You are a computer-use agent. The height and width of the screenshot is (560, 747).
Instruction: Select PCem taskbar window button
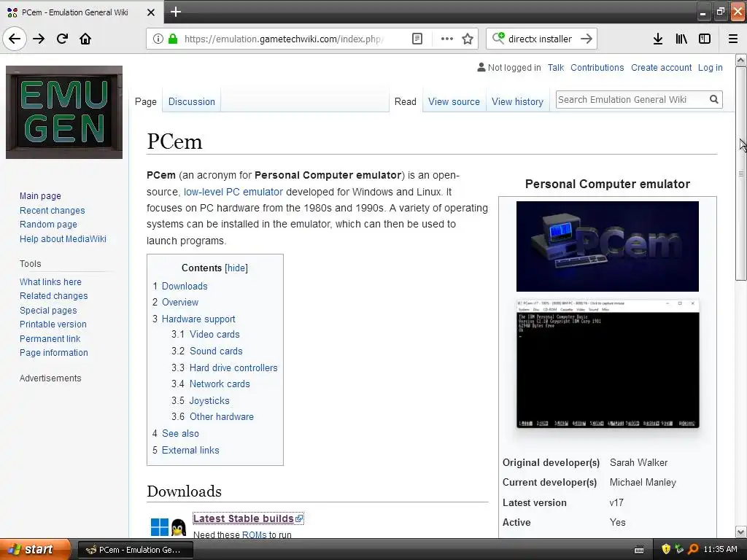(x=136, y=550)
